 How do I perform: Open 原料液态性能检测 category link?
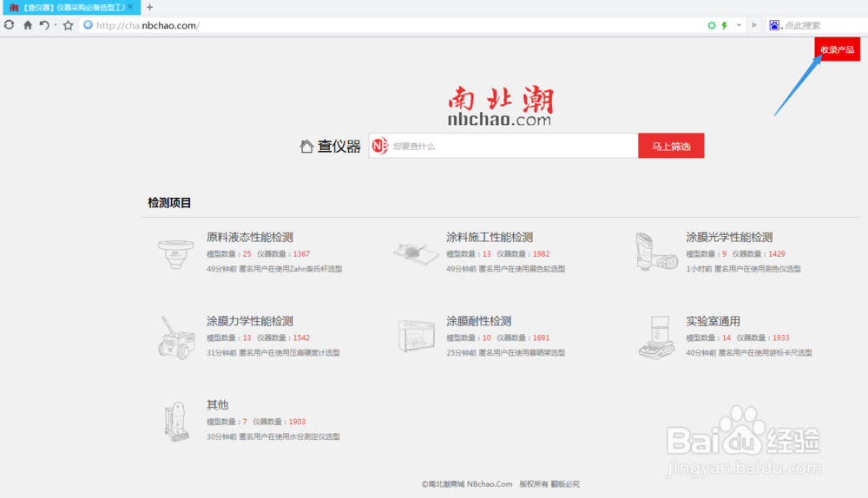[x=250, y=237]
